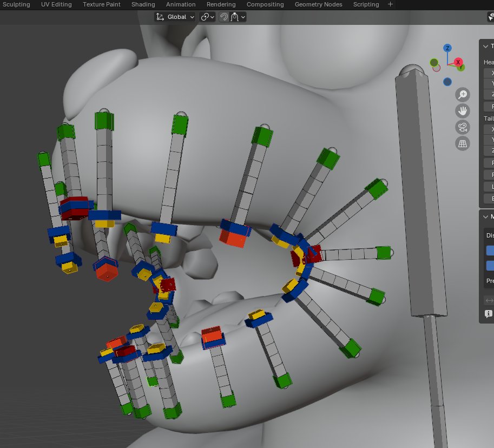This screenshot has height=448, width=494.
Task: Click the info speech-bubble icon in sidebar
Action: click(x=489, y=313)
